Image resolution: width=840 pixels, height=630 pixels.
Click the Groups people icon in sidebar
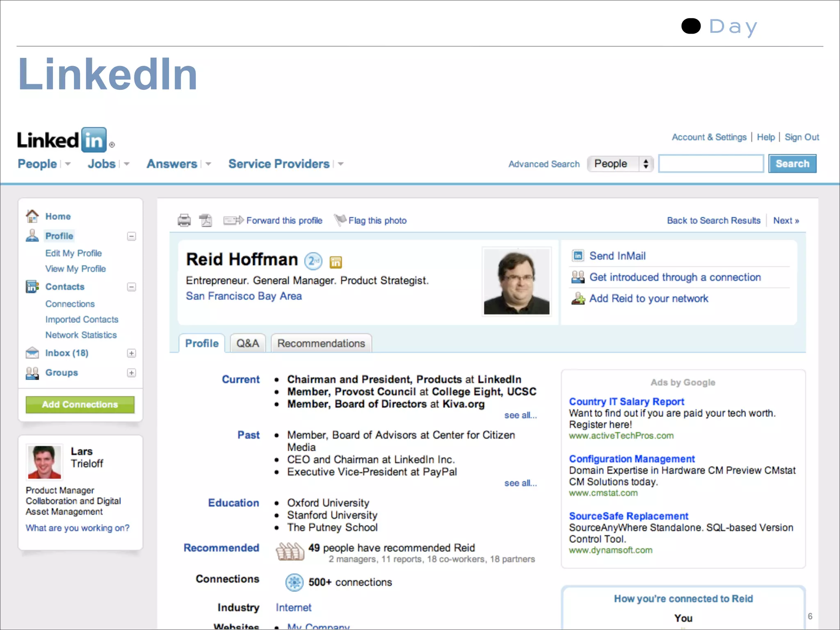tap(32, 372)
